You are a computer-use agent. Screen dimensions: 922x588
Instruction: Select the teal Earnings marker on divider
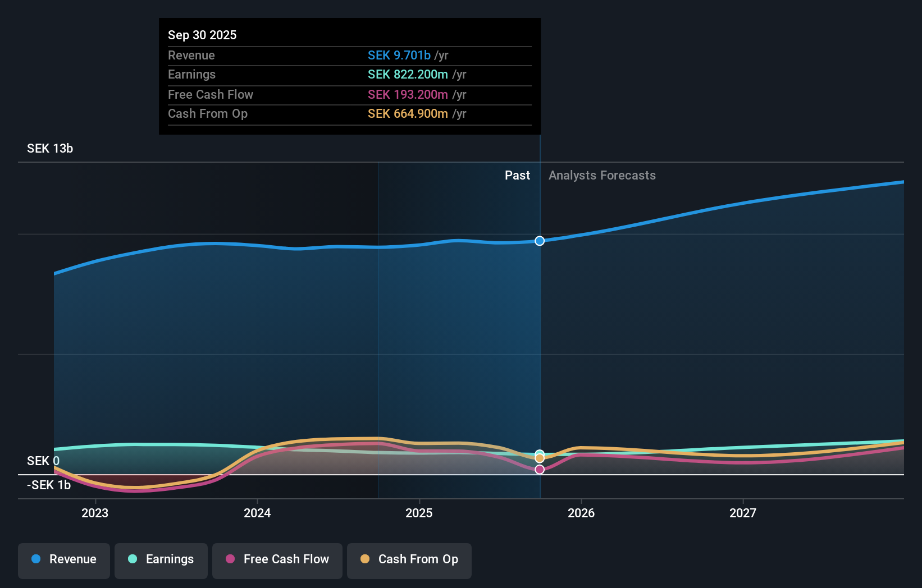540,453
